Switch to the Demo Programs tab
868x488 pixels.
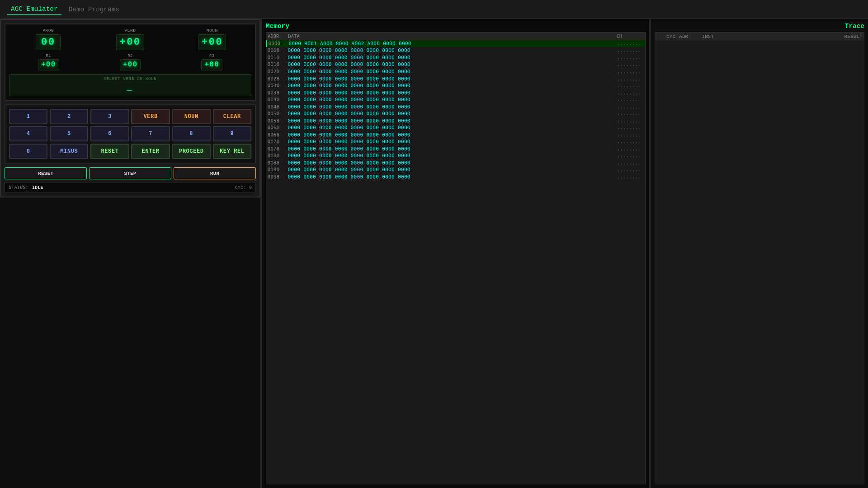(94, 9)
